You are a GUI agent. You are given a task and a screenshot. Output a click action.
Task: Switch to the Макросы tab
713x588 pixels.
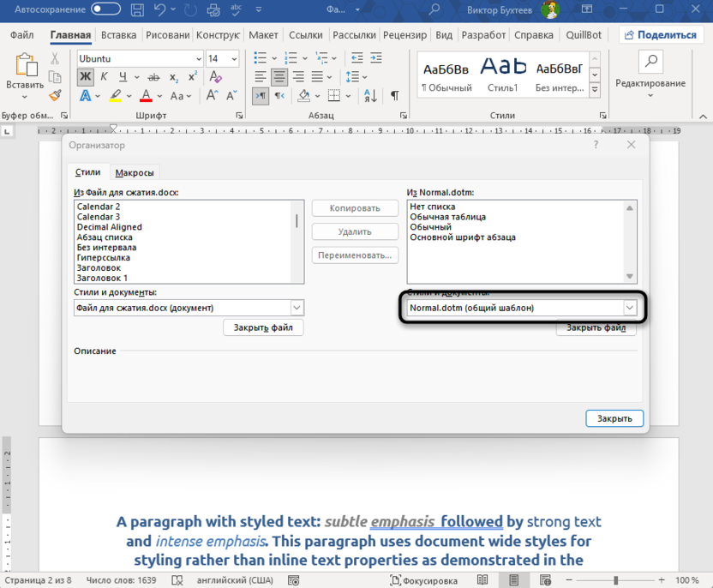pyautogui.click(x=135, y=172)
